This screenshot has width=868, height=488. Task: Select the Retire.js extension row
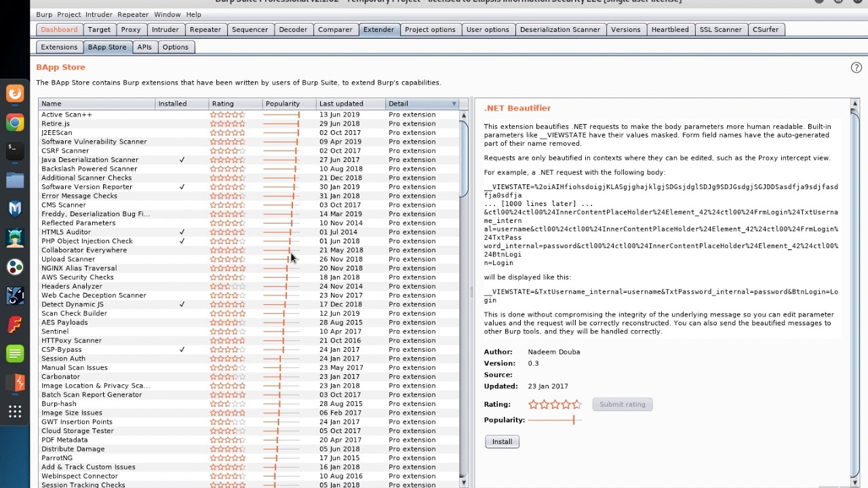(249, 124)
